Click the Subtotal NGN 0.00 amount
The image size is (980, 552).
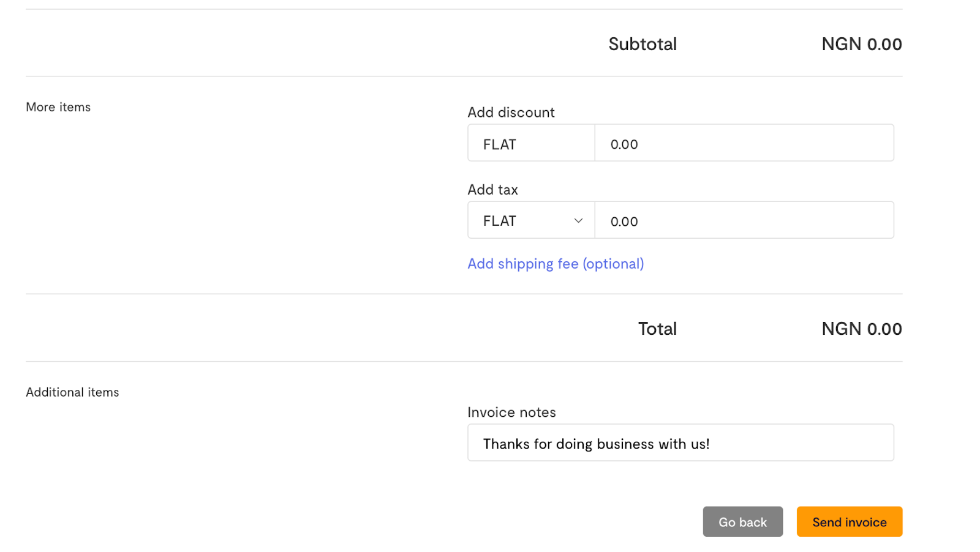[x=861, y=44]
